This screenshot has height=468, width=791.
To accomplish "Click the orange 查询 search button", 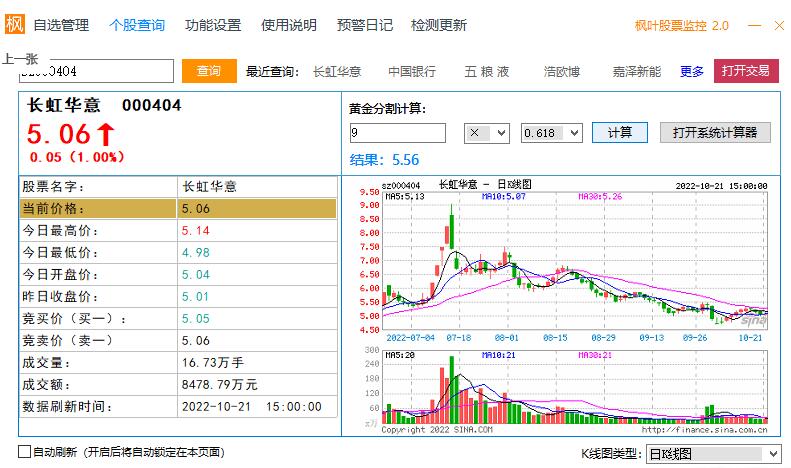I will (209, 71).
